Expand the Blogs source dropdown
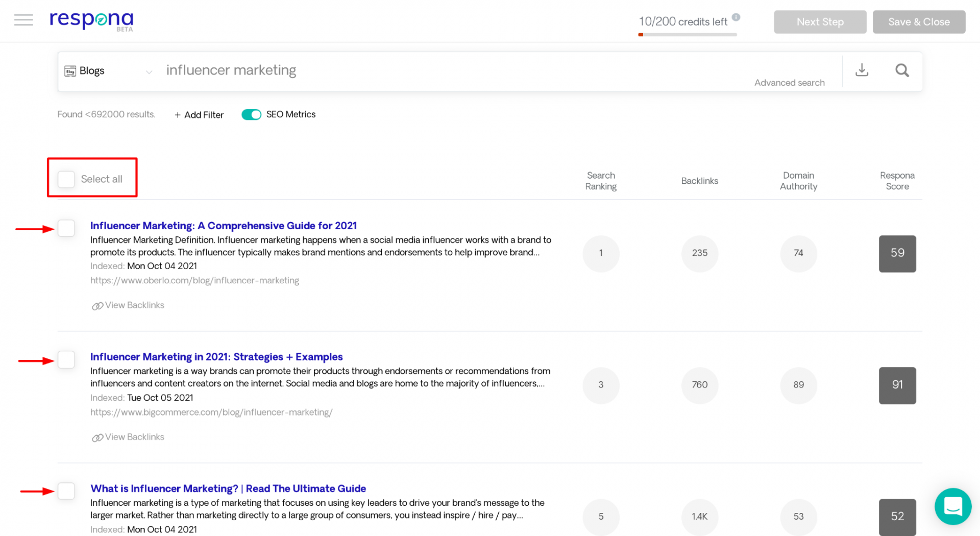This screenshot has height=536, width=980. (x=149, y=72)
